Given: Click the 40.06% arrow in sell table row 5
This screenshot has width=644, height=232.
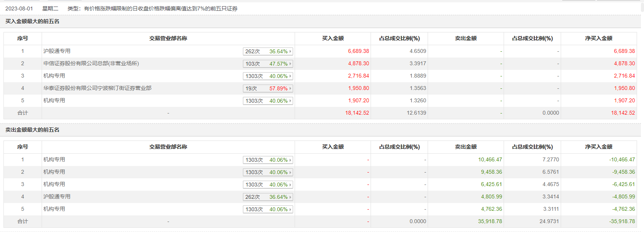Looking at the screenshot, I should click(x=290, y=209).
